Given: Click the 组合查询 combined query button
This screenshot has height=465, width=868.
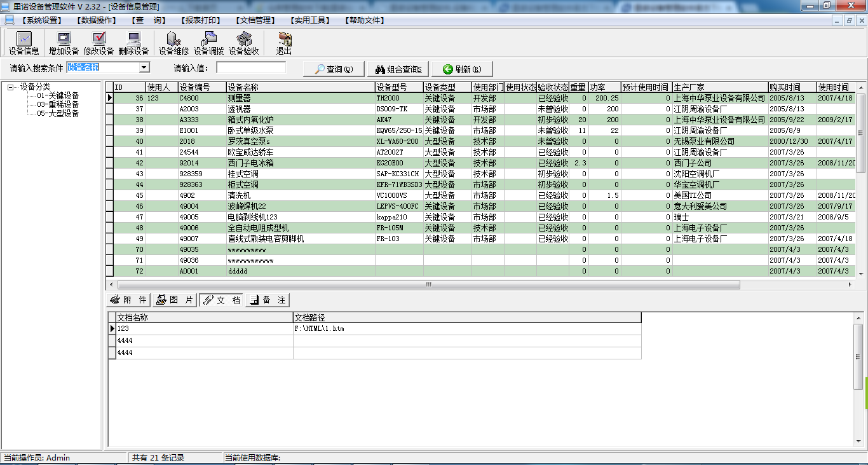Looking at the screenshot, I should pyautogui.click(x=398, y=69).
